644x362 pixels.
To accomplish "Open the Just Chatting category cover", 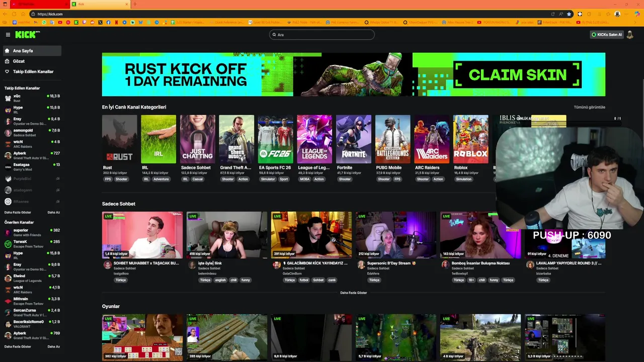I will click(197, 139).
